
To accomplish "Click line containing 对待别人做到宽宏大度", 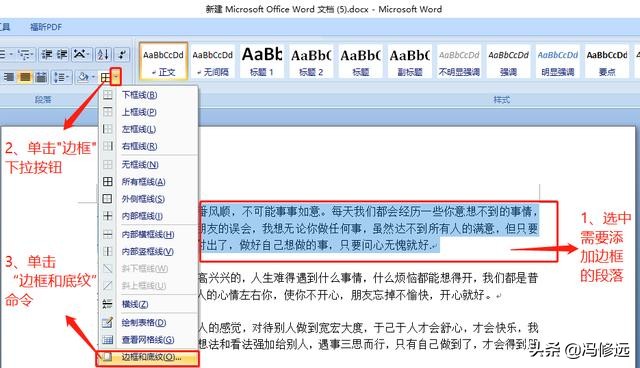I will 368,328.
